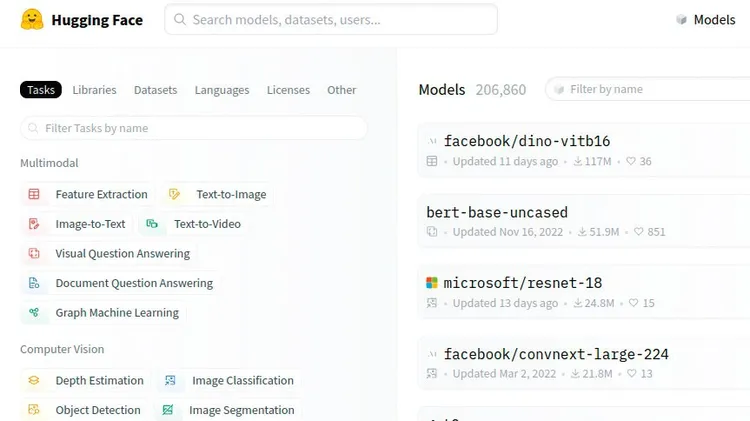Open the facebook/convnext-large-224 model
The height and width of the screenshot is (421, 750).
(556, 355)
